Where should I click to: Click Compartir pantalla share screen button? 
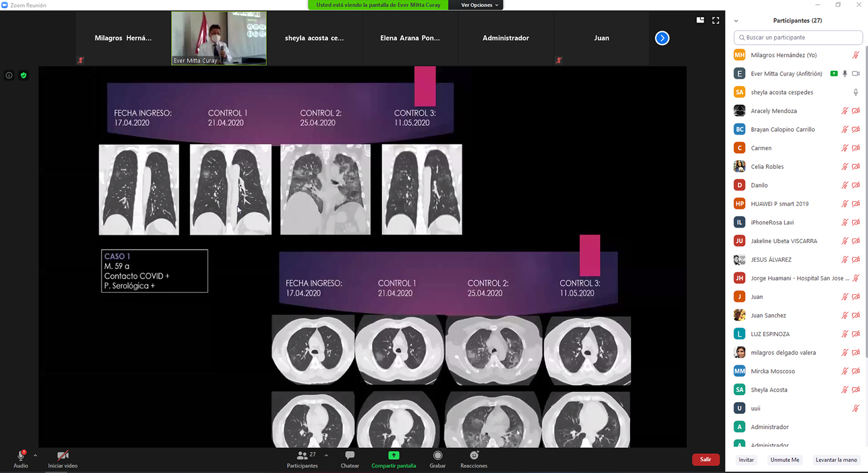click(x=394, y=458)
